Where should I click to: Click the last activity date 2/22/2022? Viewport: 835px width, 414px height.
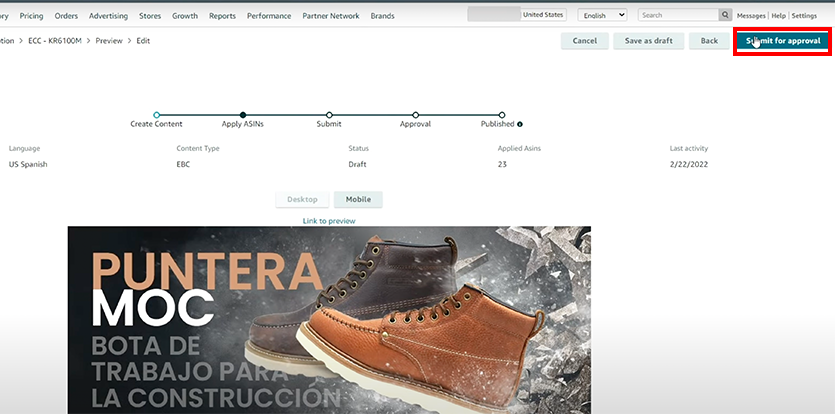(689, 164)
